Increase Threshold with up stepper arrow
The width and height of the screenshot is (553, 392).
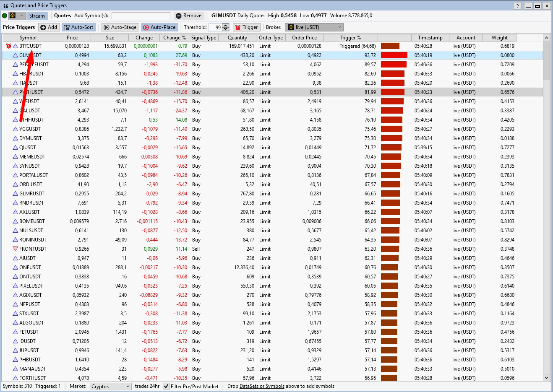225,26
